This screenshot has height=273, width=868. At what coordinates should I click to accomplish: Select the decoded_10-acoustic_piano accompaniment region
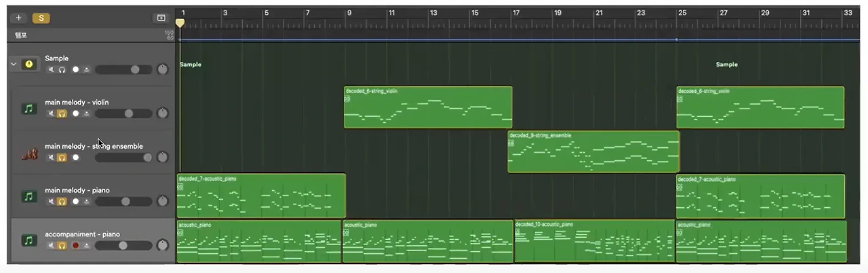[595, 241]
